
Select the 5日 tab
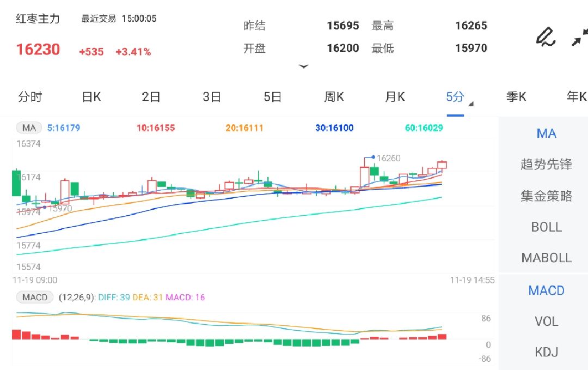point(273,97)
